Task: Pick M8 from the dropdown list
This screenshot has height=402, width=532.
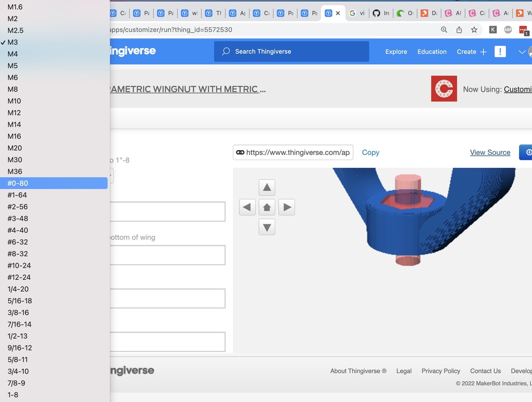Action: point(12,89)
